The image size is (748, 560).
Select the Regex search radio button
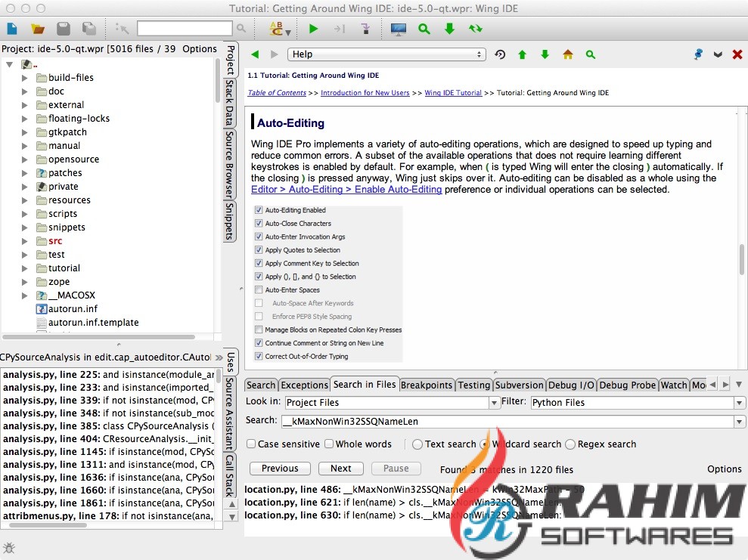[x=570, y=444]
